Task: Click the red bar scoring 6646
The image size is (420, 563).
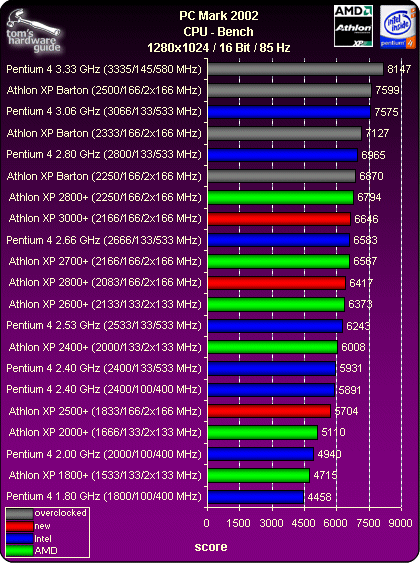Action: pos(279,219)
